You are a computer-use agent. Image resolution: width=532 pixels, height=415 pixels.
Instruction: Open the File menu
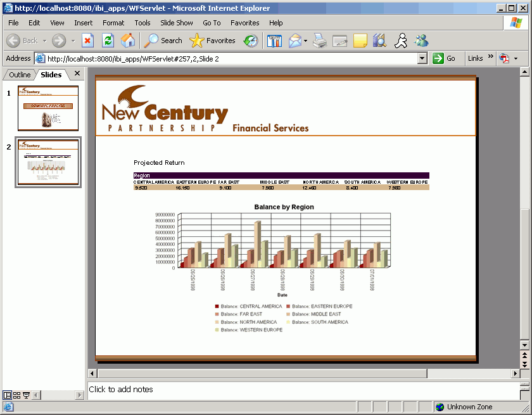click(13, 23)
